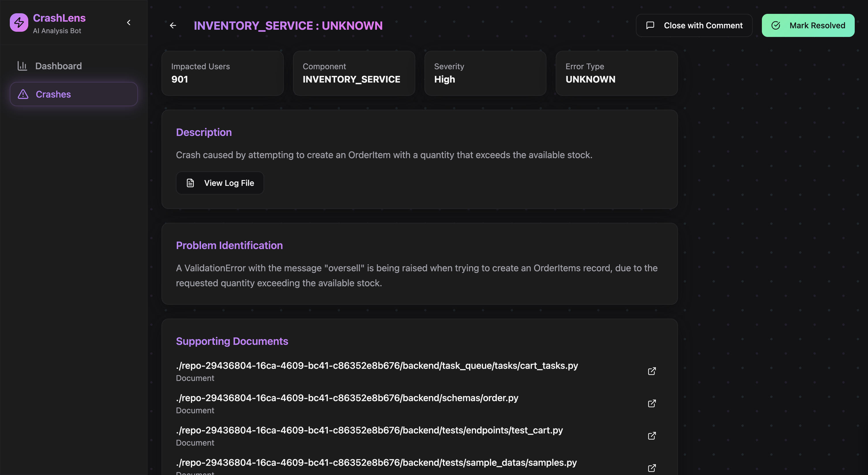Select the Crashes sidebar item
The image size is (868, 475).
coord(74,94)
